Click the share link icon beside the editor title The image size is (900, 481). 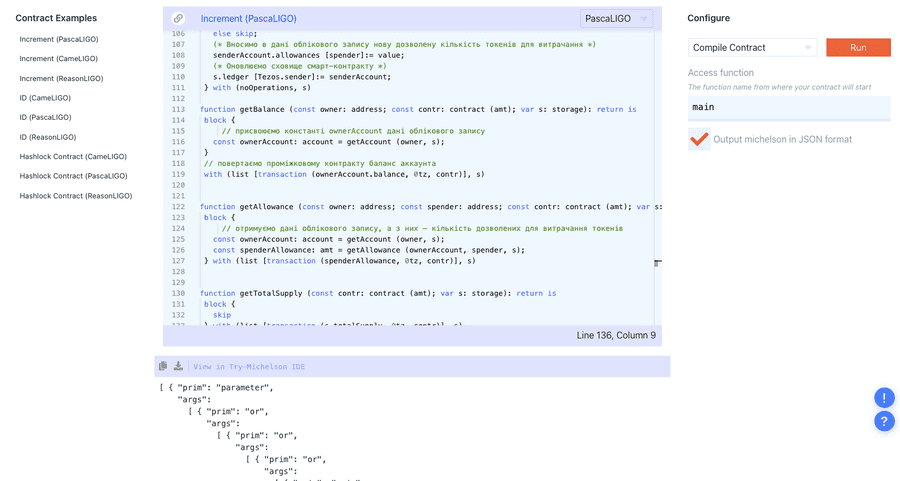pos(178,18)
